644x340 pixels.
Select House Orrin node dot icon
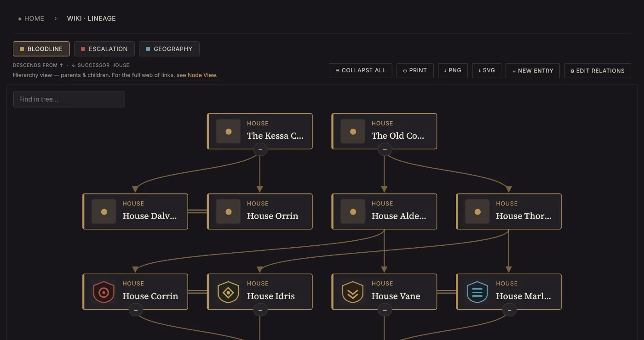point(228,212)
